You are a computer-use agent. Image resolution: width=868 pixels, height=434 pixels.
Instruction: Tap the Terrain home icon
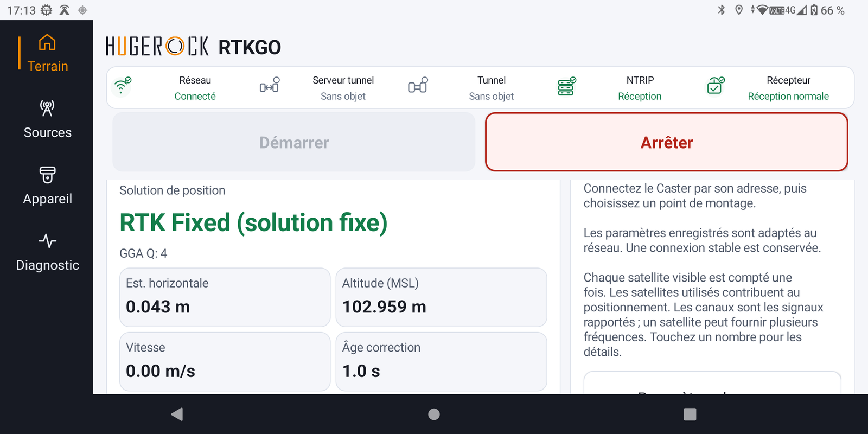pyautogui.click(x=47, y=42)
